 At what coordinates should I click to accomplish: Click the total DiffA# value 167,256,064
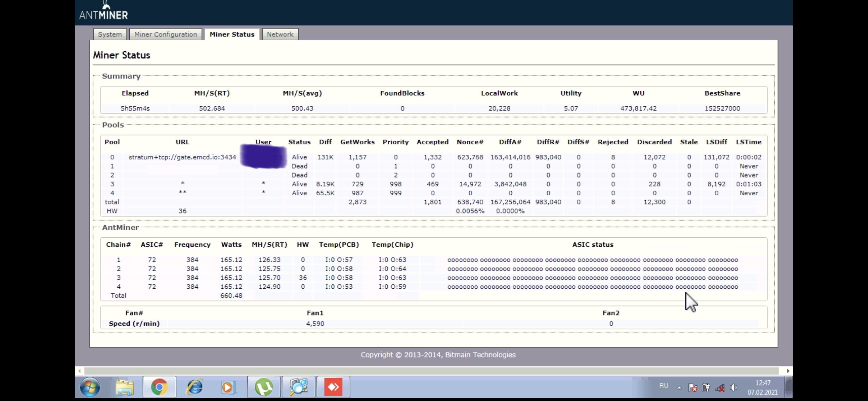click(510, 202)
